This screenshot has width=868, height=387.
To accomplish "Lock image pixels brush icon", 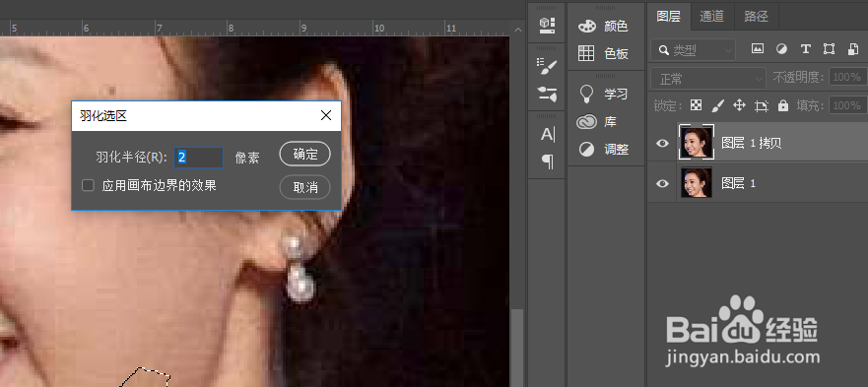I will coord(717,105).
